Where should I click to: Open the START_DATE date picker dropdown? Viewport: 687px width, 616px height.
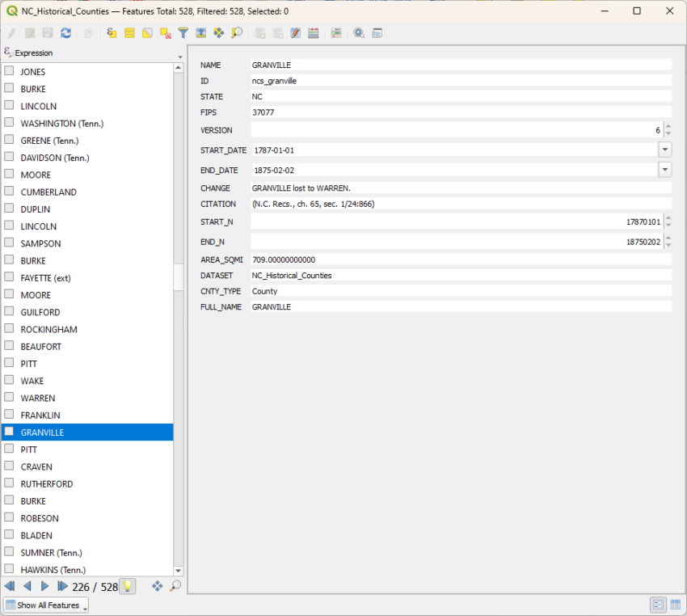pos(664,150)
